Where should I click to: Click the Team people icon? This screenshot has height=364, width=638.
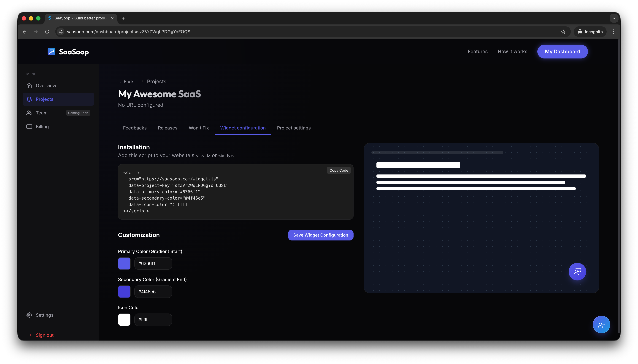(x=29, y=113)
